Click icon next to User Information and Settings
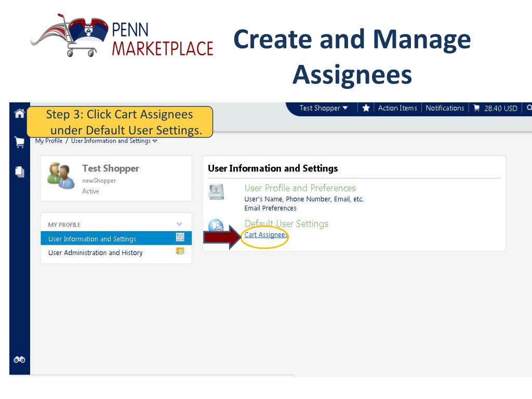532x399 pixels. coord(180,237)
